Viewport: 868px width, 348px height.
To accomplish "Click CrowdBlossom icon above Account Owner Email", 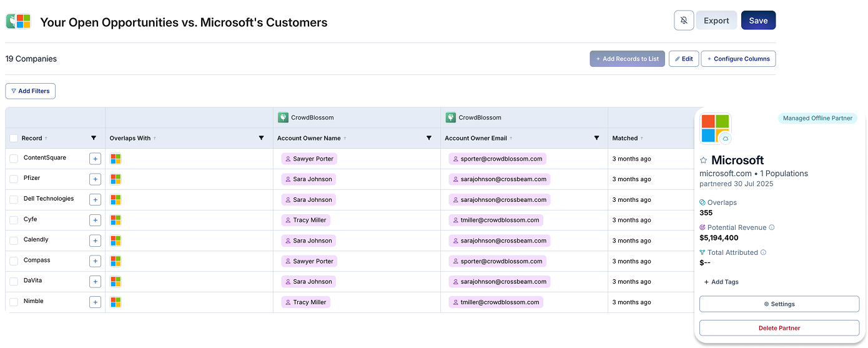I will point(451,117).
